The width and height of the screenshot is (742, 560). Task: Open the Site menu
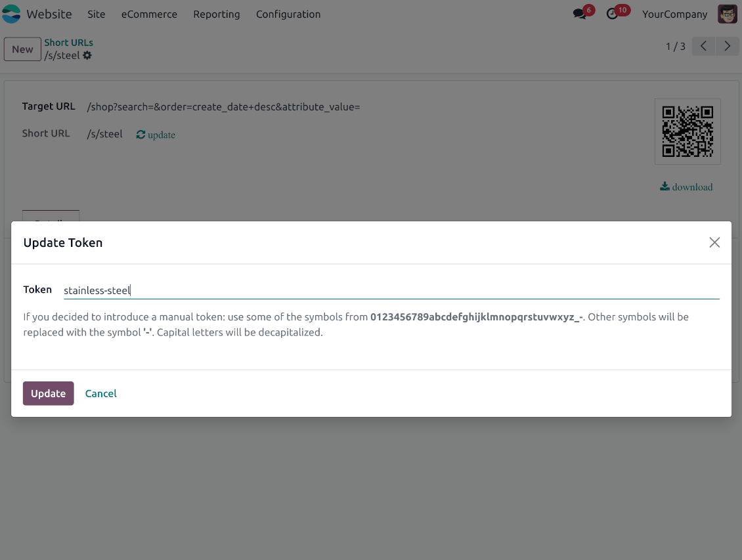(97, 14)
